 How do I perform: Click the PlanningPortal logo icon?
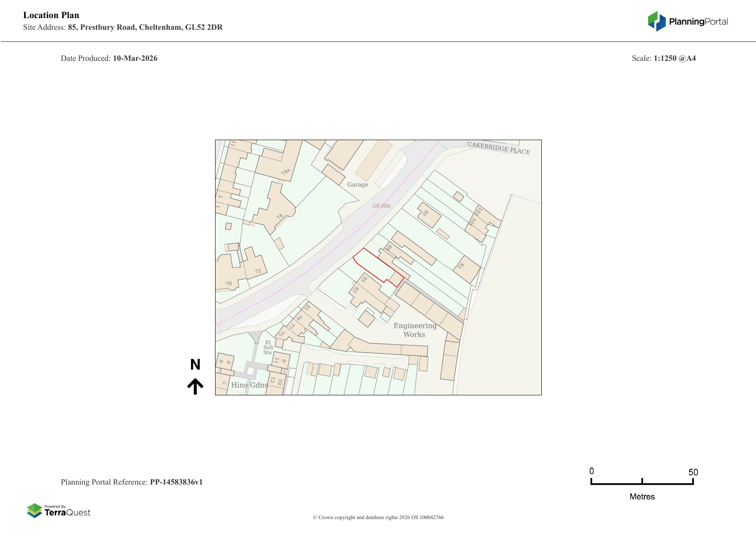click(656, 21)
